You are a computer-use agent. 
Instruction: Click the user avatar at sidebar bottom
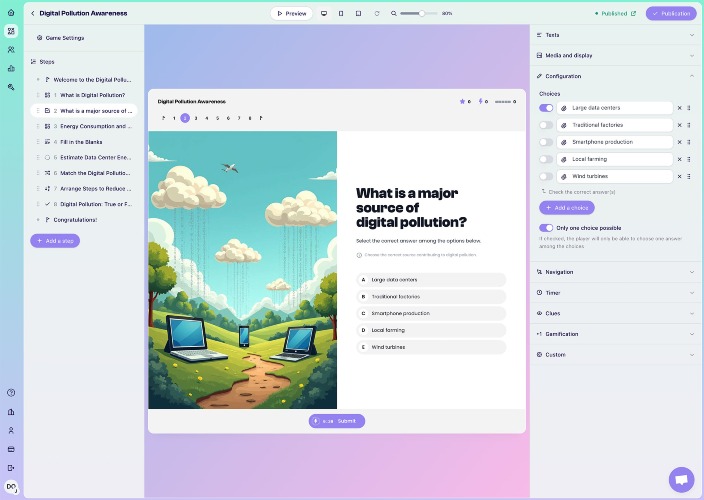pyautogui.click(x=11, y=487)
